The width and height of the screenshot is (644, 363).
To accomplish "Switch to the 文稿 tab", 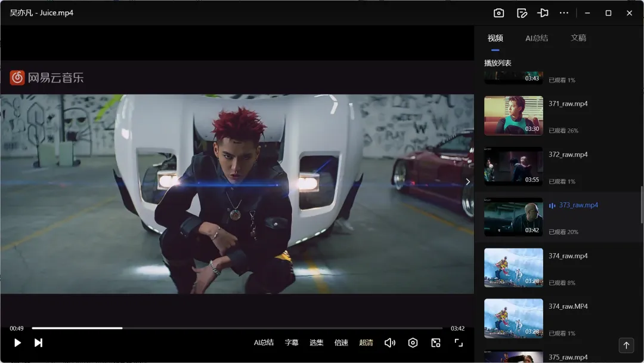I will [578, 38].
